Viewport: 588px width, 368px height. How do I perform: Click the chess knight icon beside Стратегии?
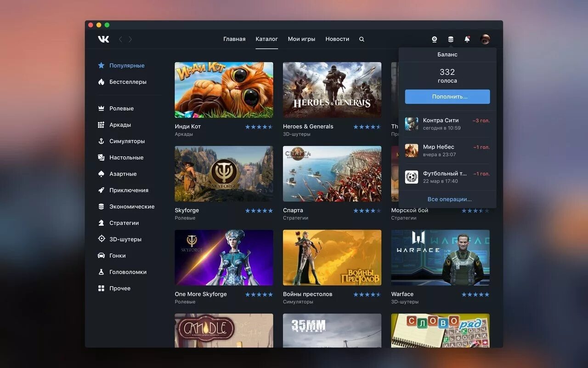point(101,223)
